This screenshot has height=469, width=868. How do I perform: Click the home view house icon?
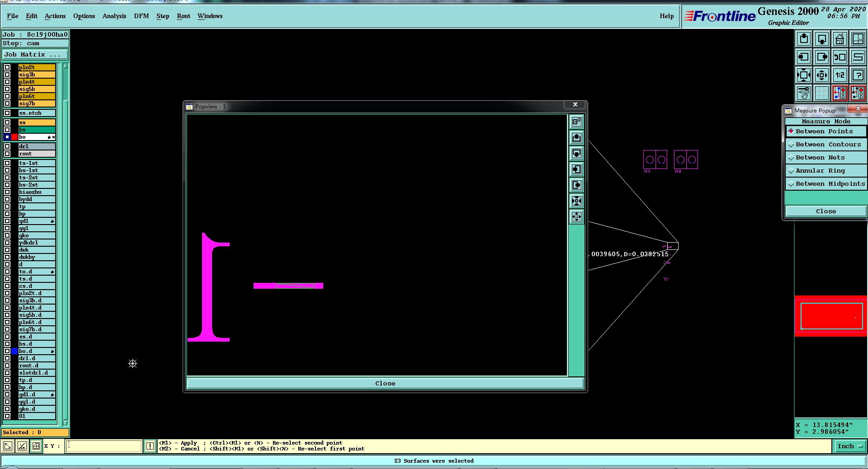point(840,39)
